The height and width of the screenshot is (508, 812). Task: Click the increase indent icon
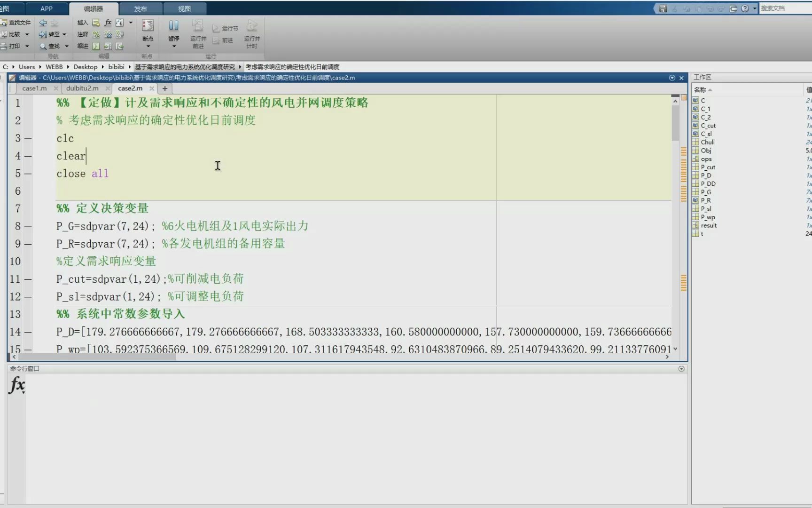108,46
